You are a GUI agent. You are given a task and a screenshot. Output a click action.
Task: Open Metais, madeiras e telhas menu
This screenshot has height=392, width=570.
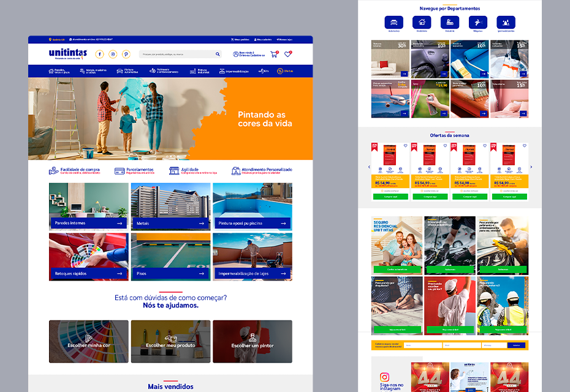point(93,71)
